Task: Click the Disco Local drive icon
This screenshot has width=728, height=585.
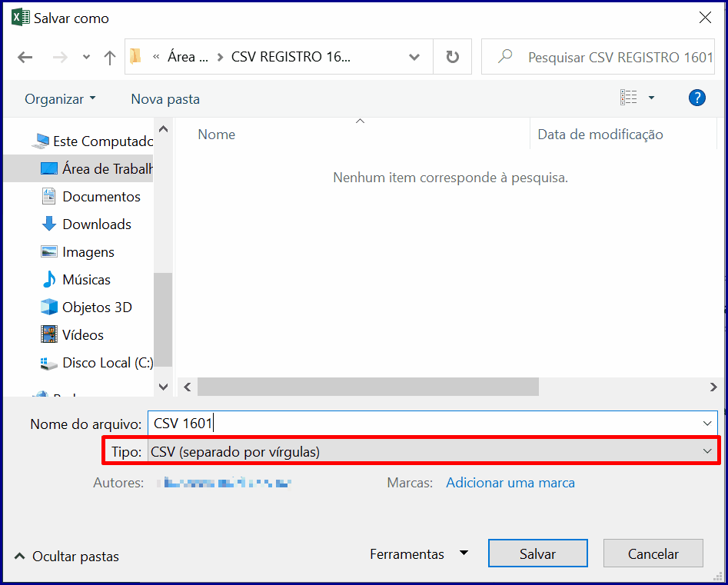Action: coord(48,363)
